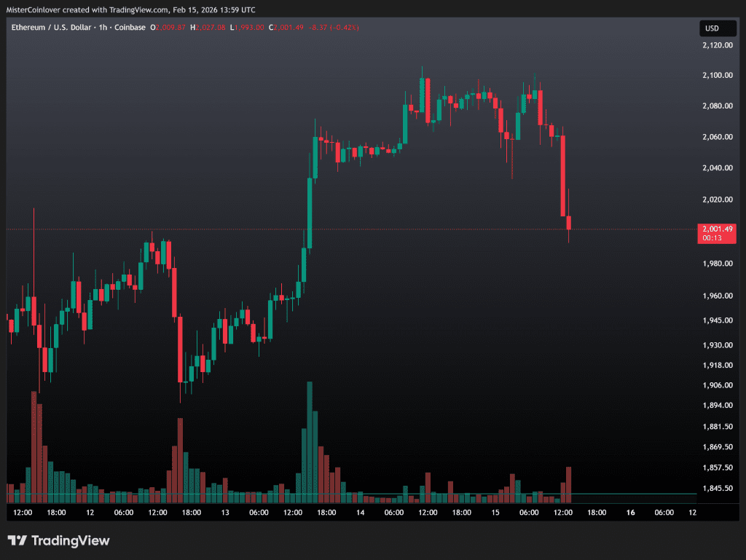
Task: Click the TradingView logo icon
Action: 17,540
